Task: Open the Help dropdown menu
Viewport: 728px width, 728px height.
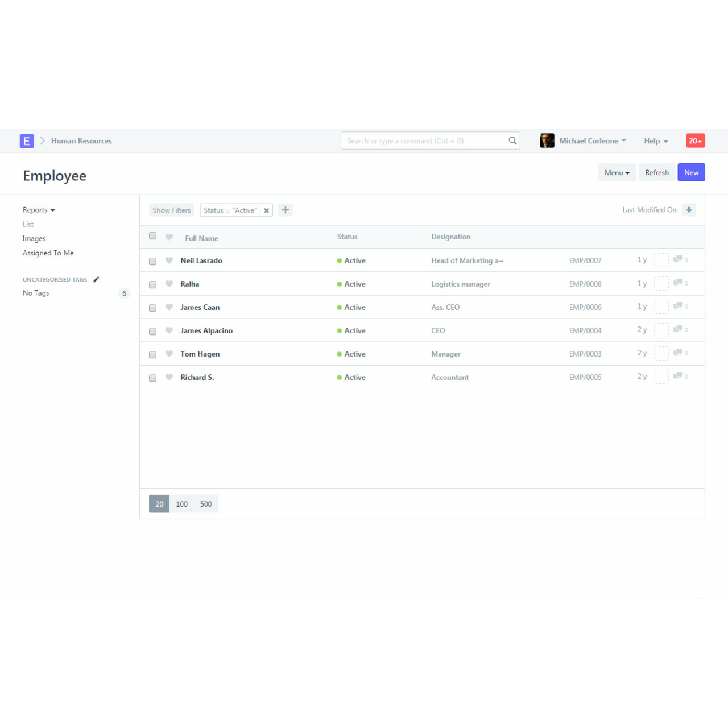Action: [x=655, y=141]
